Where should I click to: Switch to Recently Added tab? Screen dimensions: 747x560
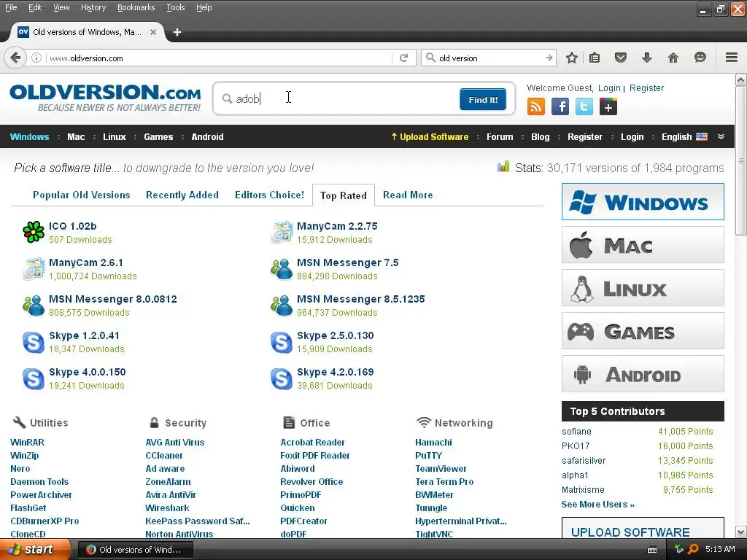(182, 195)
